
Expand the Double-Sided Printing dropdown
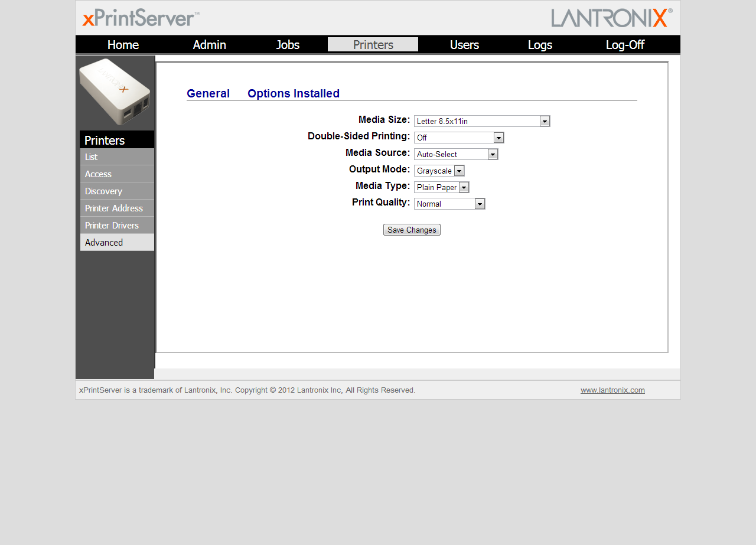coord(459,138)
